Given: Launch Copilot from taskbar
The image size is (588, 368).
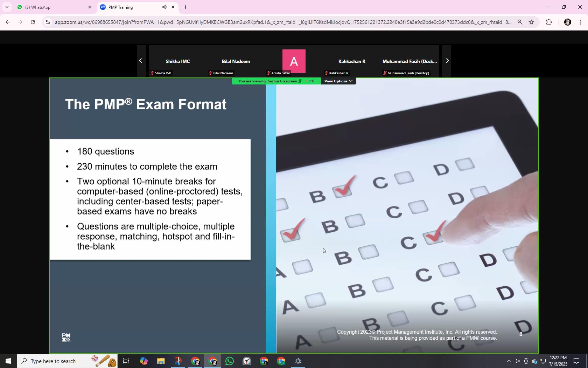Looking at the screenshot, I should pyautogui.click(x=143, y=361).
